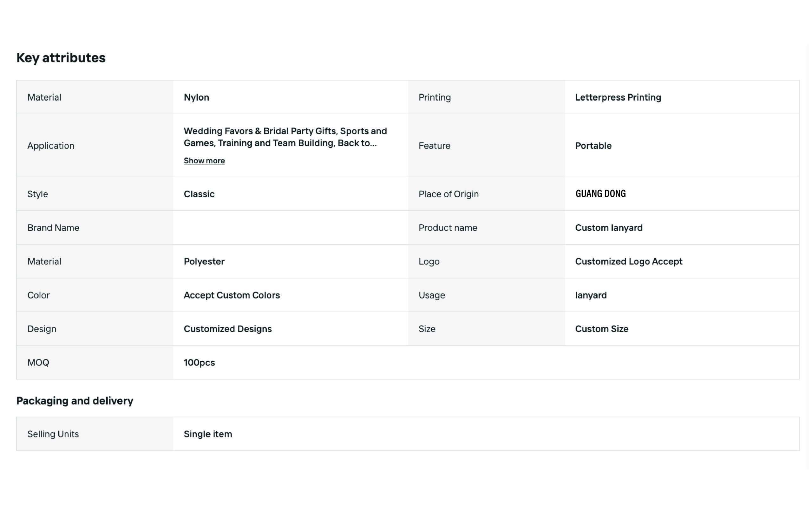Click the lanyard usage value
The width and height of the screenshot is (812, 513).
(591, 295)
